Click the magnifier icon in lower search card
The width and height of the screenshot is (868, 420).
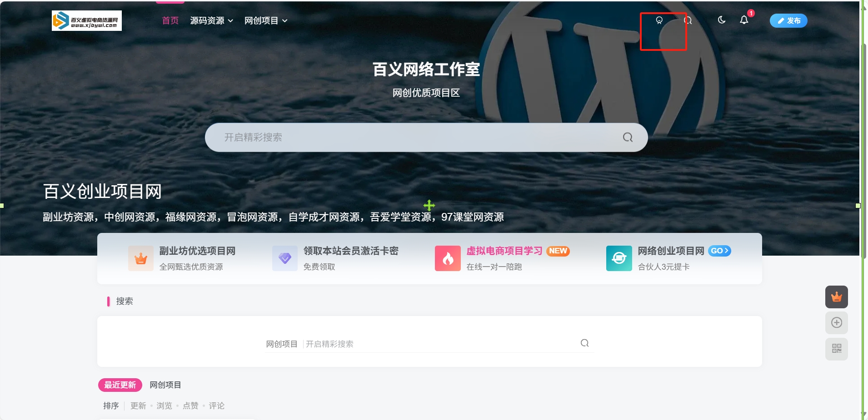pos(585,343)
